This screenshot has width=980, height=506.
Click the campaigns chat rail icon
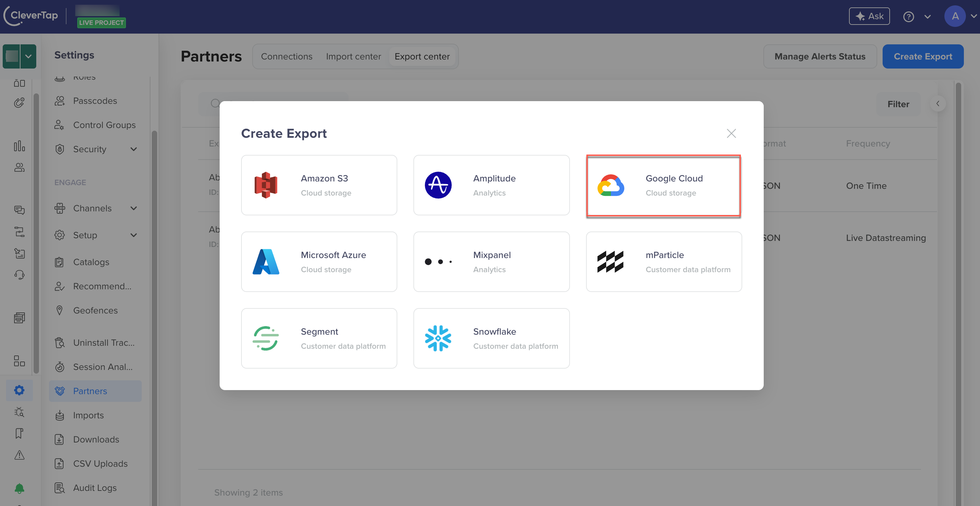(x=19, y=210)
